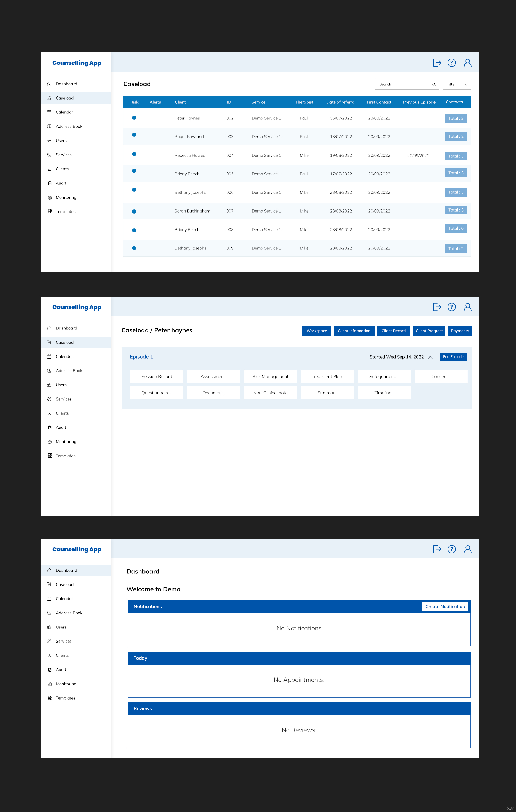Click risk dot for Peter Haynes

coord(134,118)
